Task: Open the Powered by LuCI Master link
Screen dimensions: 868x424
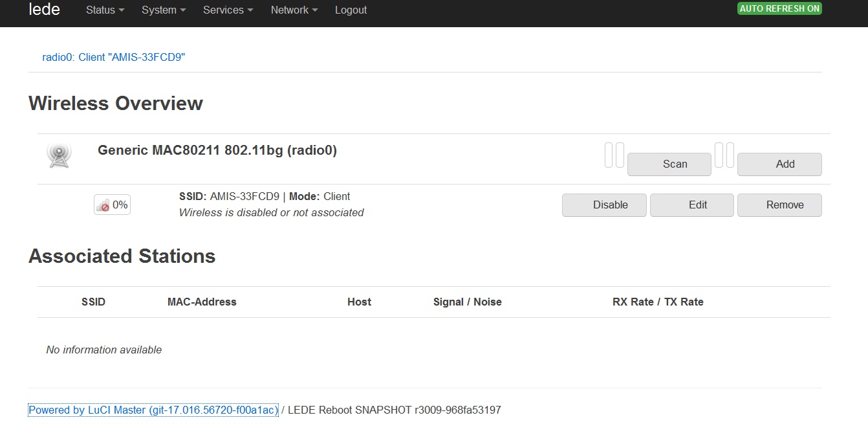Action: (x=153, y=410)
